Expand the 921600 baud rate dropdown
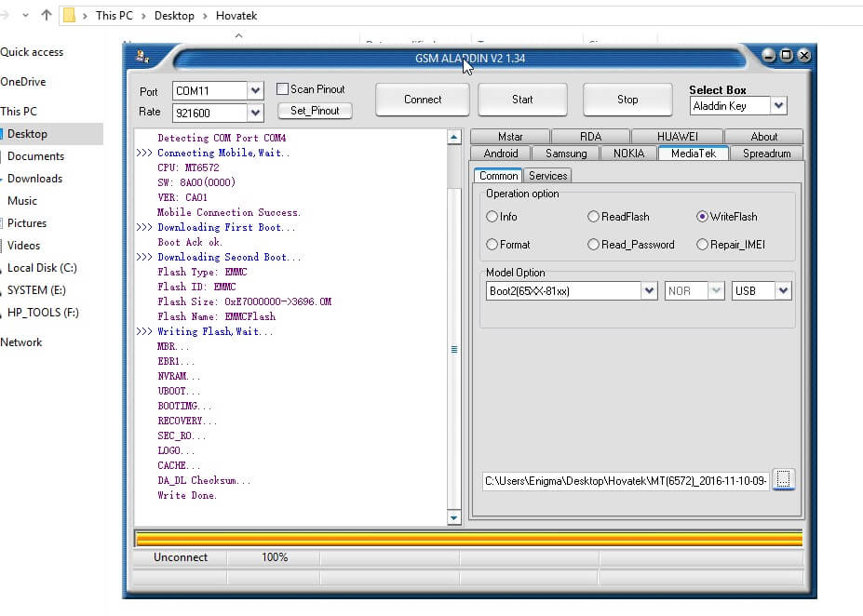Screen dimensions: 863x616 255,113
